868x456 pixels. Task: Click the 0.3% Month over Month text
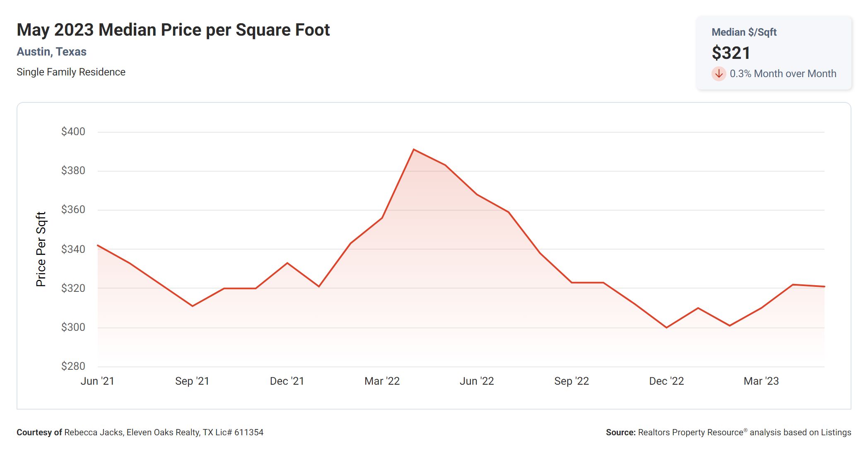click(783, 74)
